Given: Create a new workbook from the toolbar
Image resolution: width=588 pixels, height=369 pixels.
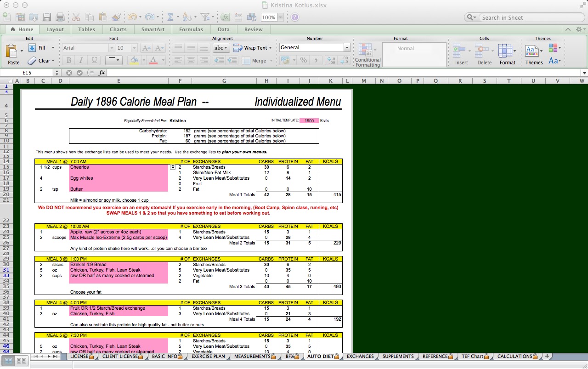Looking at the screenshot, I should [x=6, y=17].
